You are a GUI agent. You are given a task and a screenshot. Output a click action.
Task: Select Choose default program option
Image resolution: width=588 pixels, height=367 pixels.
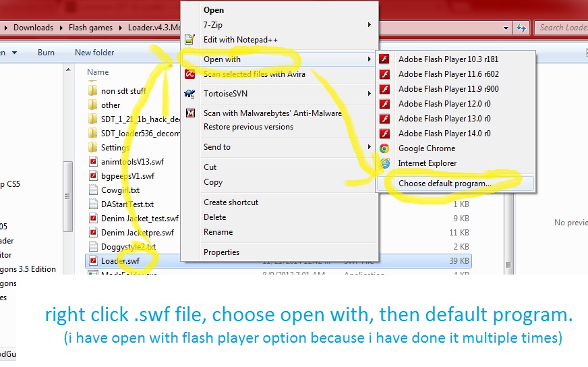tap(444, 183)
